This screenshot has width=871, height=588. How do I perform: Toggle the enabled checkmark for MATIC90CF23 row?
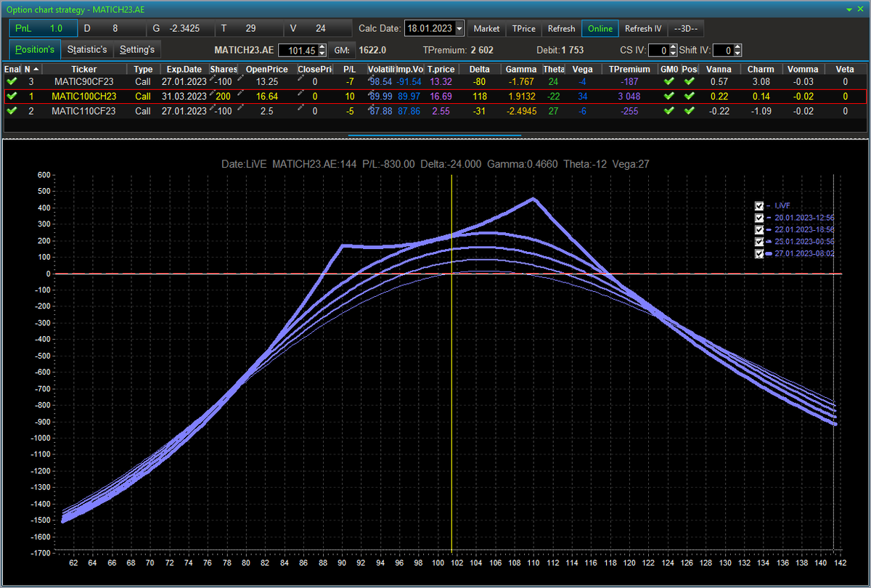click(11, 81)
